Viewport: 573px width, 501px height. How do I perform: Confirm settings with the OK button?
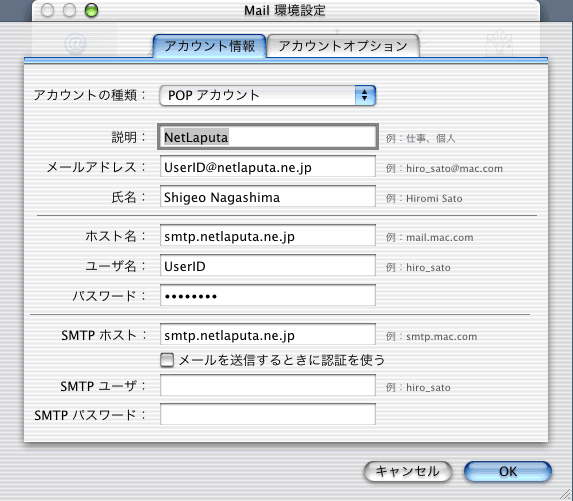[508, 471]
